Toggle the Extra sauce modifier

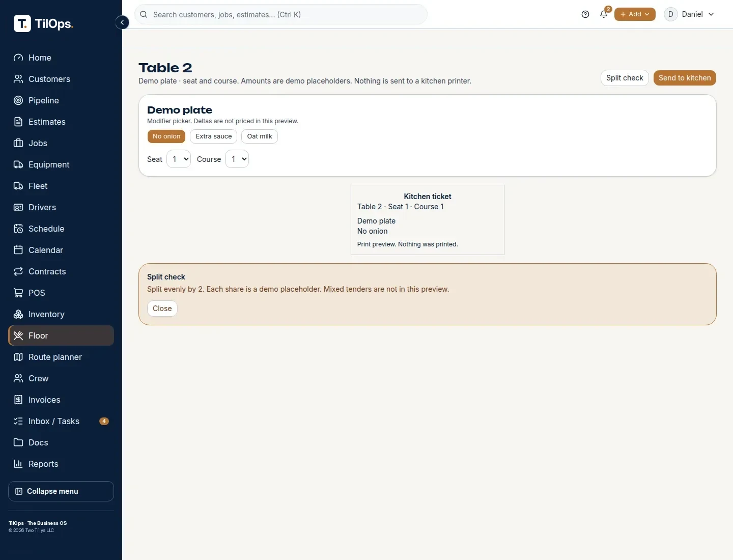[x=214, y=136]
